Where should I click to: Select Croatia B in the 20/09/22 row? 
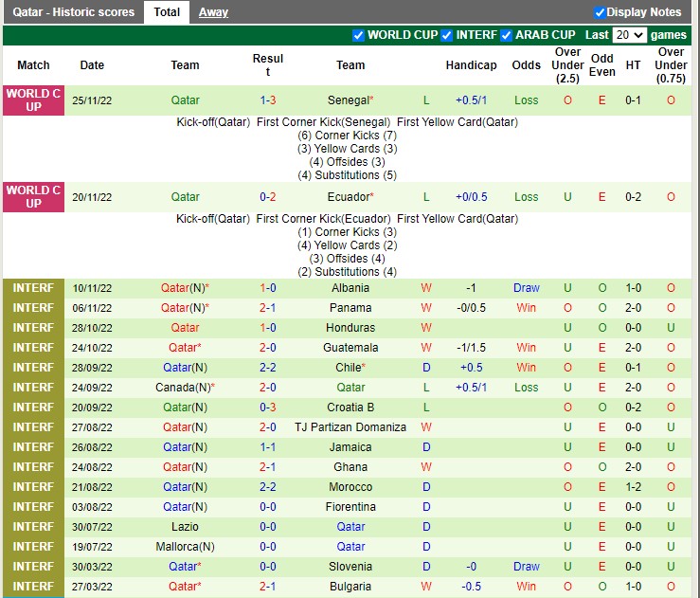tap(350, 408)
